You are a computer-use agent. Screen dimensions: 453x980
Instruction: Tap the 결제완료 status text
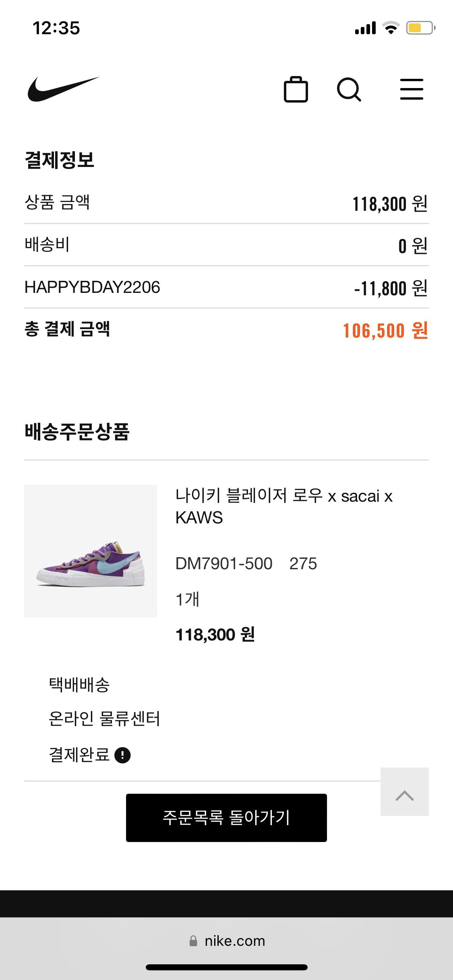79,755
